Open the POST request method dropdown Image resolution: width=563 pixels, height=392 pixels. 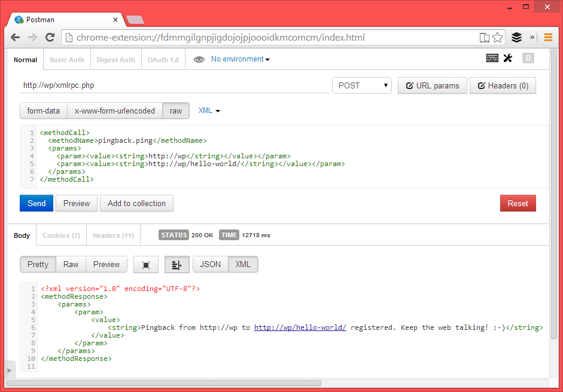click(361, 85)
